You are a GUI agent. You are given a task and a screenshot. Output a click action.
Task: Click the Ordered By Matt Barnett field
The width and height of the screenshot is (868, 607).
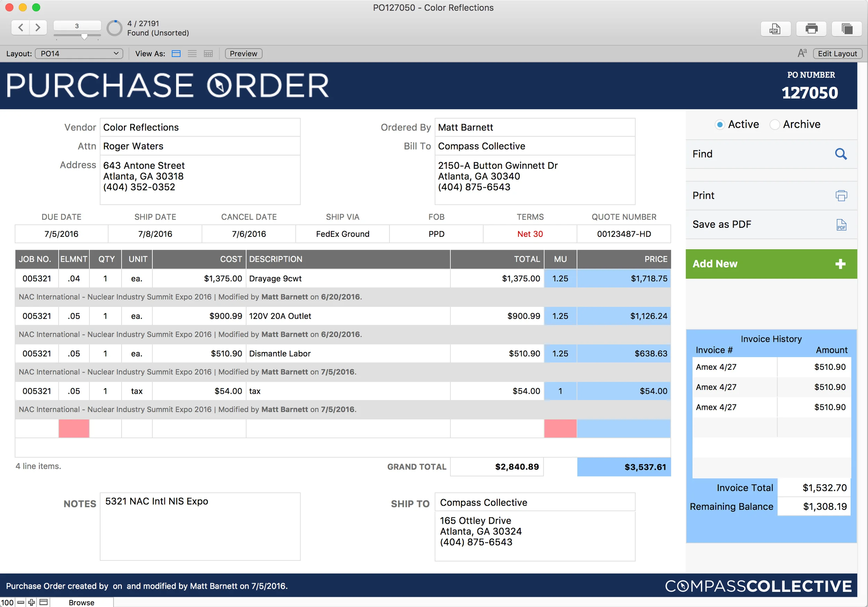[535, 127]
